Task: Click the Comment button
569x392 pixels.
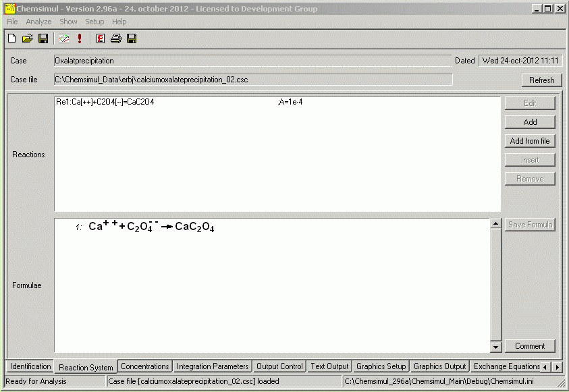Action: tap(530, 346)
